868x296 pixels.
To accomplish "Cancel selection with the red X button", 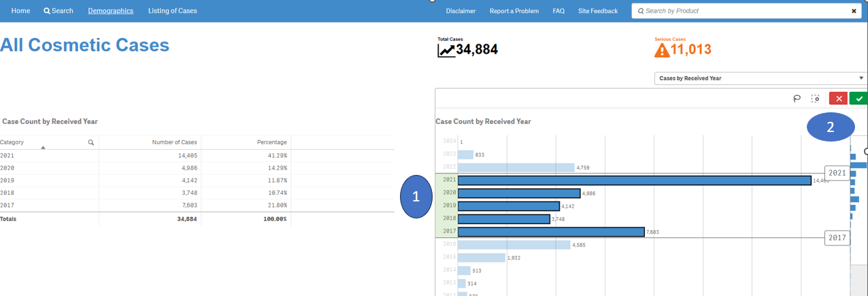I will tap(838, 99).
